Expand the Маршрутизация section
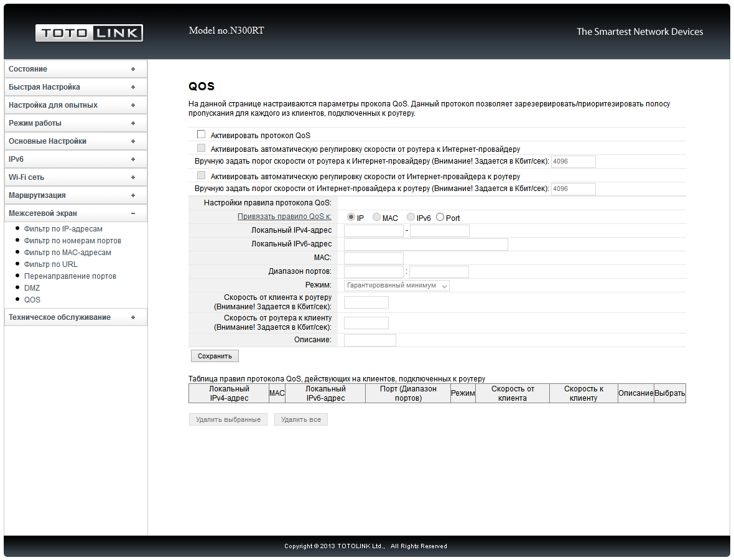The image size is (734, 560). 76,195
